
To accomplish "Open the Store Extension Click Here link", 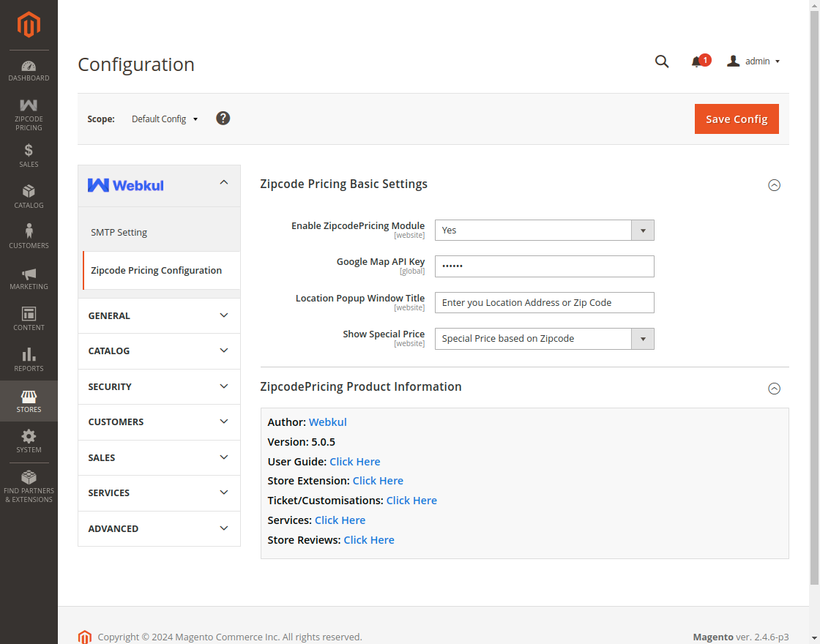I will 378,481.
